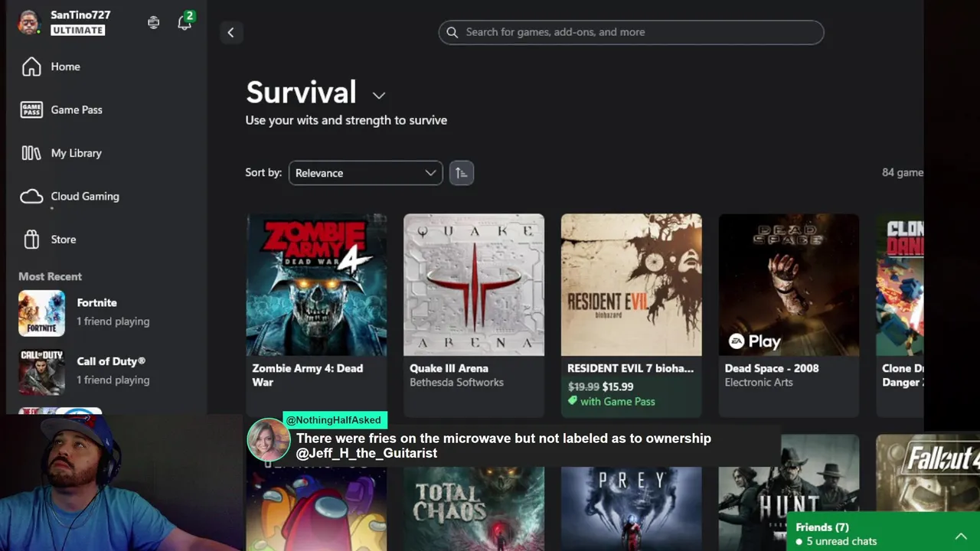This screenshot has width=980, height=551.
Task: Click into the search games field
Action: [x=631, y=32]
